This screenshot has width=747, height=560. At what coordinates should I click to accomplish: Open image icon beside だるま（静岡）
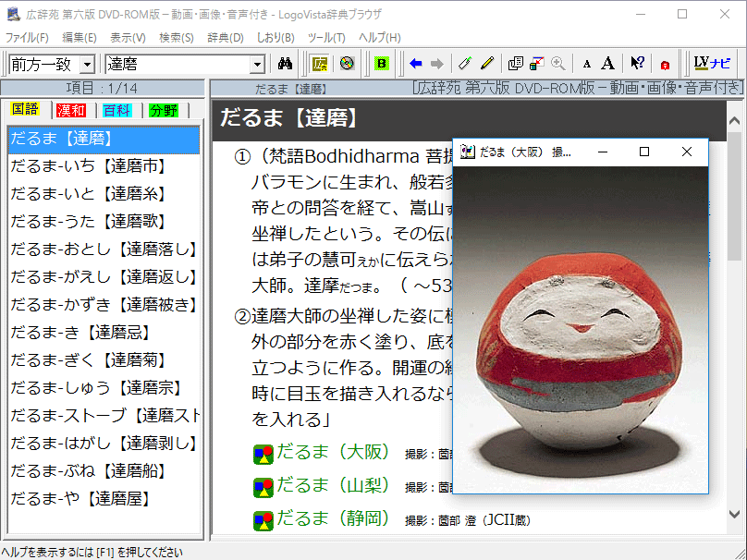(x=263, y=520)
